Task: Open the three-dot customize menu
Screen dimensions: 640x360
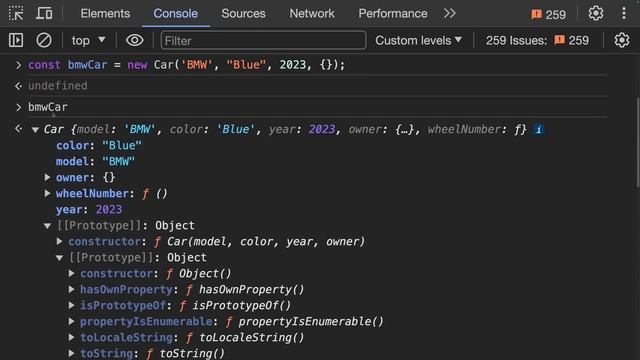Action: point(624,13)
